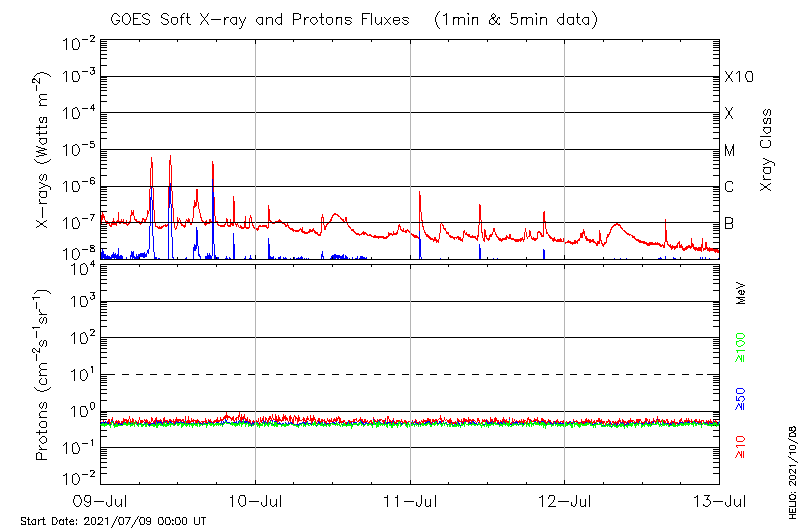
Task: Click the Protons y-axis label
Action: pyautogui.click(x=43, y=376)
